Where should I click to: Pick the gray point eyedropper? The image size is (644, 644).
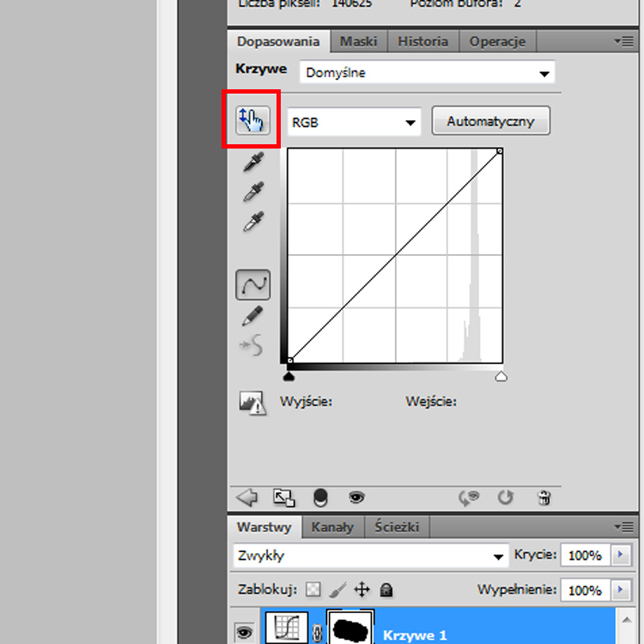point(252,191)
